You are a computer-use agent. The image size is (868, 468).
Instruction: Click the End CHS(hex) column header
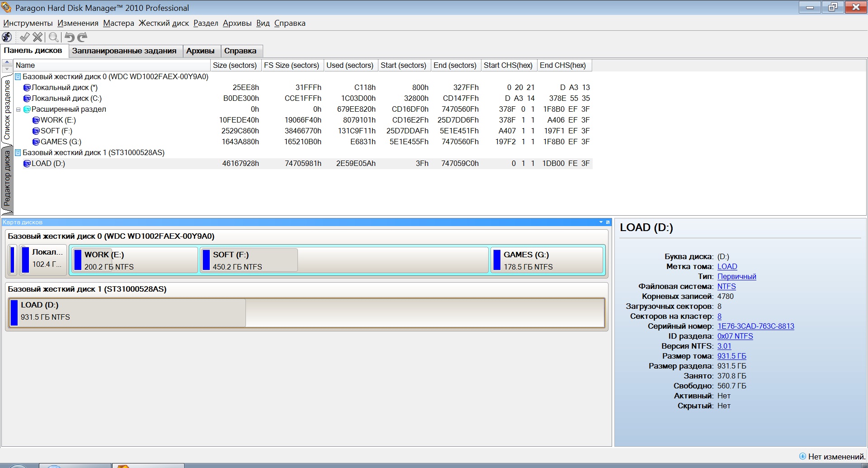[x=564, y=65]
